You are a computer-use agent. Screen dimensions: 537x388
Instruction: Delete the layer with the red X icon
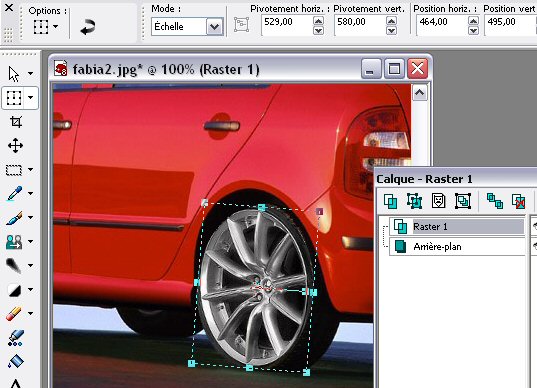pos(519,201)
